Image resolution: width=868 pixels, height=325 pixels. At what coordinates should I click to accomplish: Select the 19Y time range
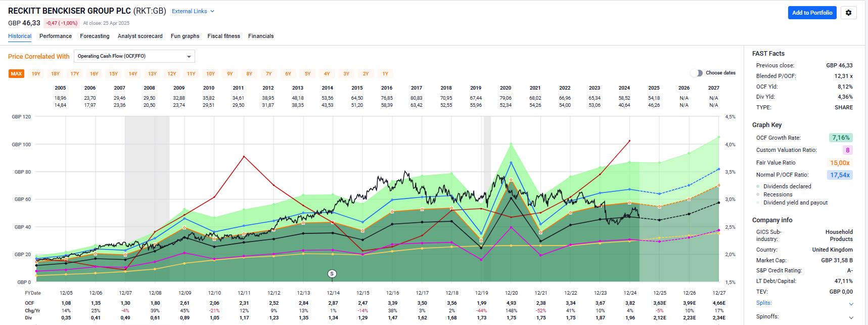click(36, 74)
